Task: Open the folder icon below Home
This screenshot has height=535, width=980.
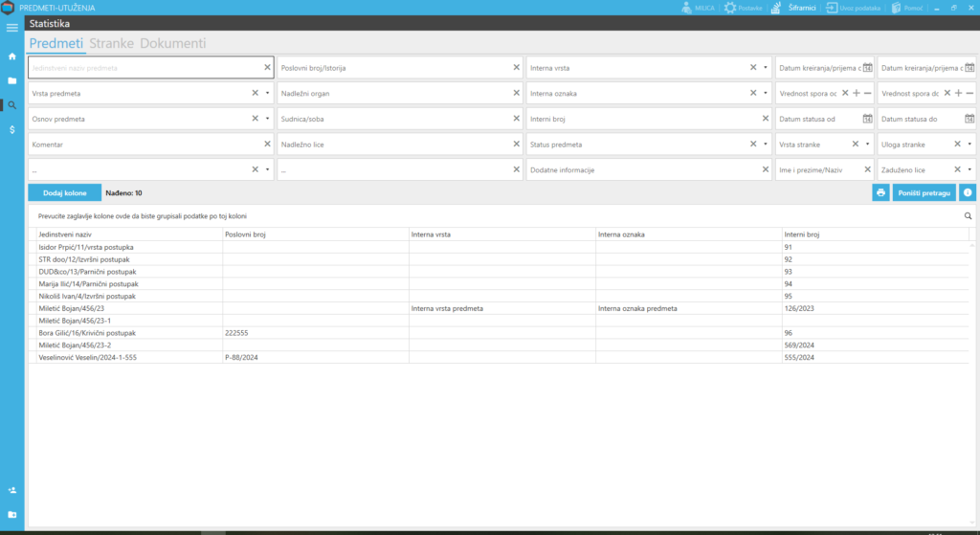Action: click(12, 81)
